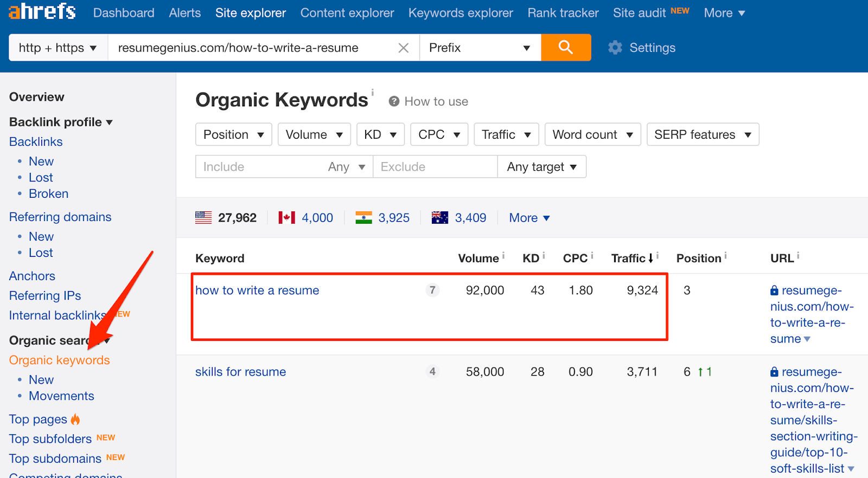Click the info icon beside CPC column

[x=592, y=255]
